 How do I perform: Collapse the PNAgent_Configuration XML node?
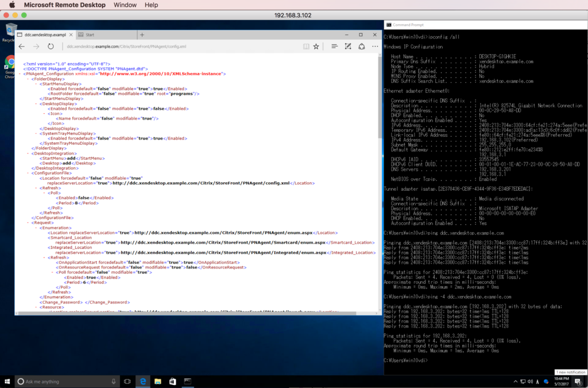point(20,74)
